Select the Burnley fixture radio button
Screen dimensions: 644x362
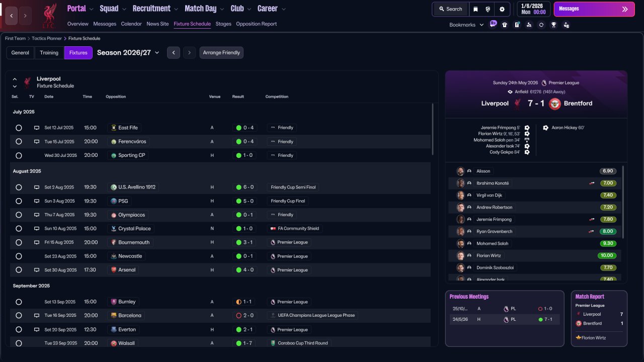pos(19,302)
